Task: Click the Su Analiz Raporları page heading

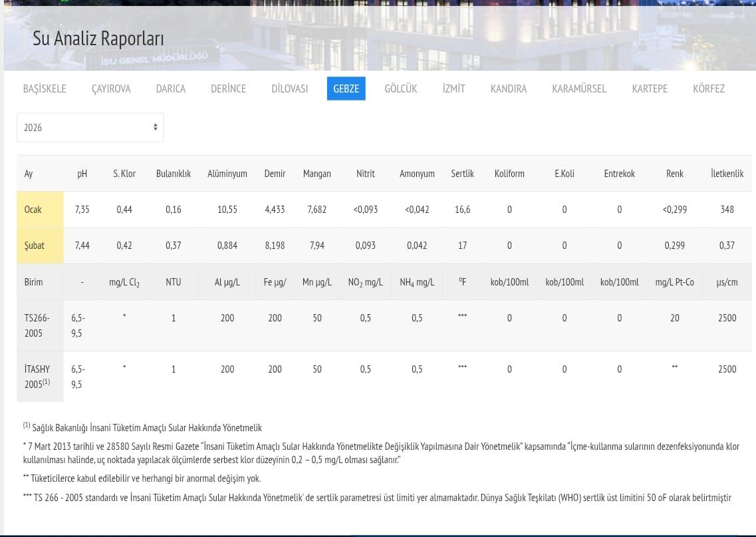Action: point(98,39)
